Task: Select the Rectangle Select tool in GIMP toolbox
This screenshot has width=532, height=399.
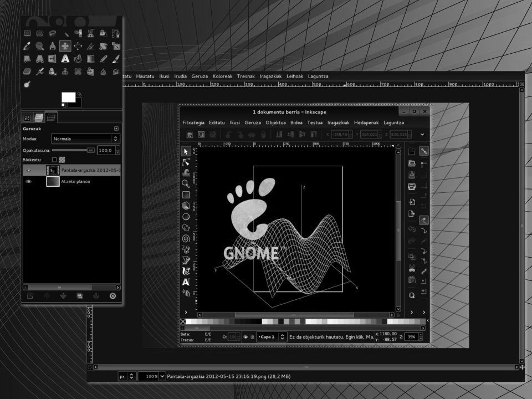Action: [27, 33]
